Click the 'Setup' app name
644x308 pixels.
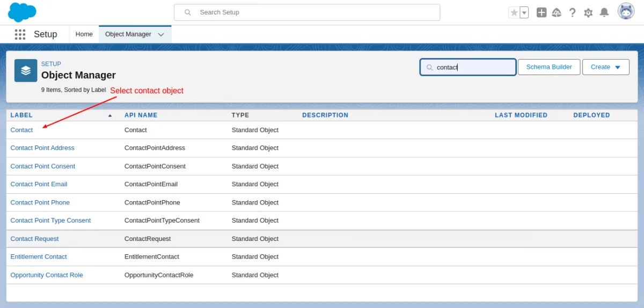point(45,34)
